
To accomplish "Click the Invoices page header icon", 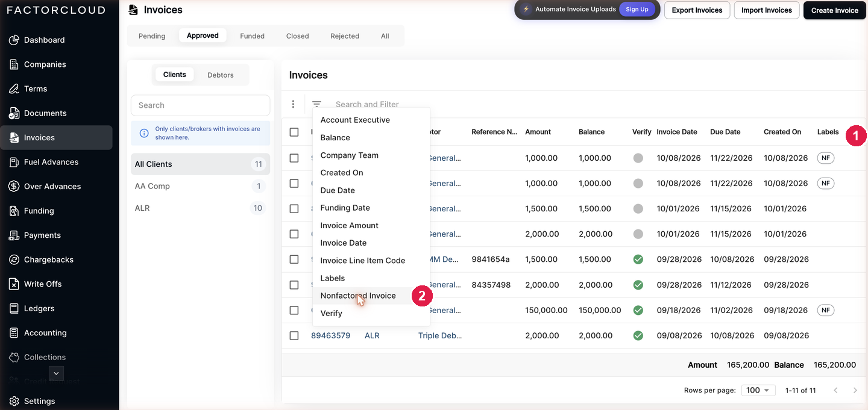I will pos(133,10).
